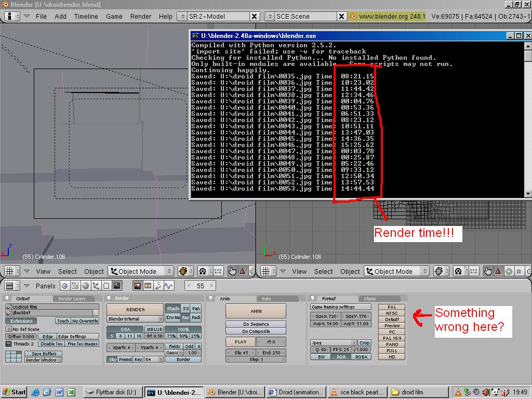Click the Threads auto-detect icon
Screen dimensions: 532x399
[x=8, y=344]
